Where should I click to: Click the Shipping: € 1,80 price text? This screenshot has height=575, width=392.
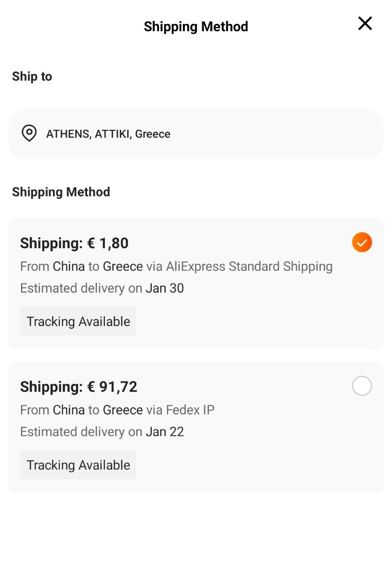[74, 243]
